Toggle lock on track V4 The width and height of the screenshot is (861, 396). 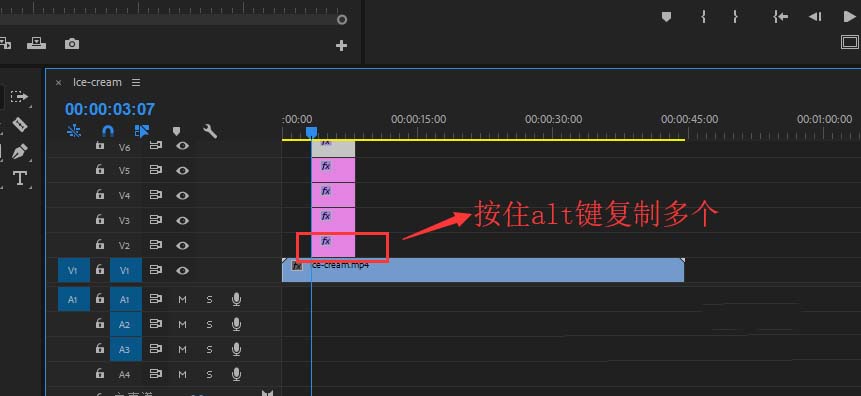(99, 194)
